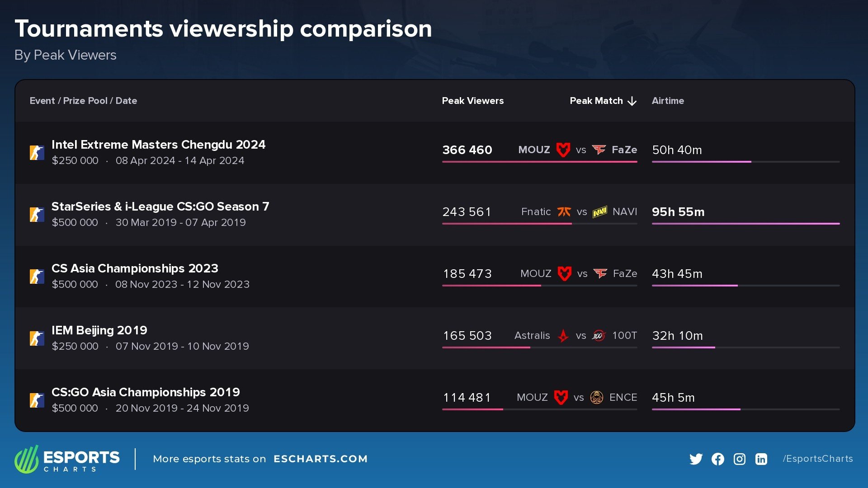Click the peak viewers bar under 366 460
Screen dimensions: 868x488
click(x=539, y=162)
